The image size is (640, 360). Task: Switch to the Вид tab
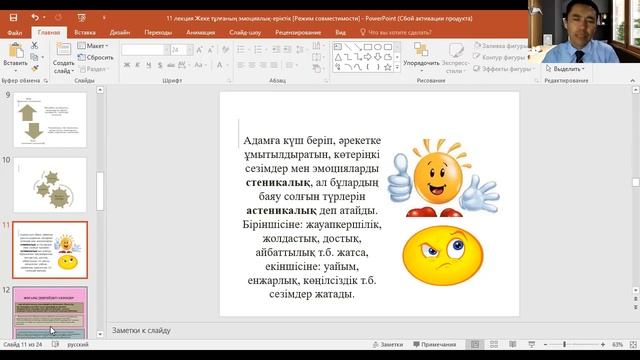click(x=340, y=32)
